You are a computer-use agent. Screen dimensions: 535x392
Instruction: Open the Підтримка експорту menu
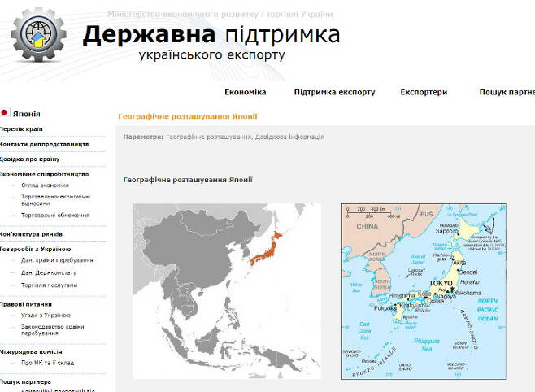tap(334, 92)
